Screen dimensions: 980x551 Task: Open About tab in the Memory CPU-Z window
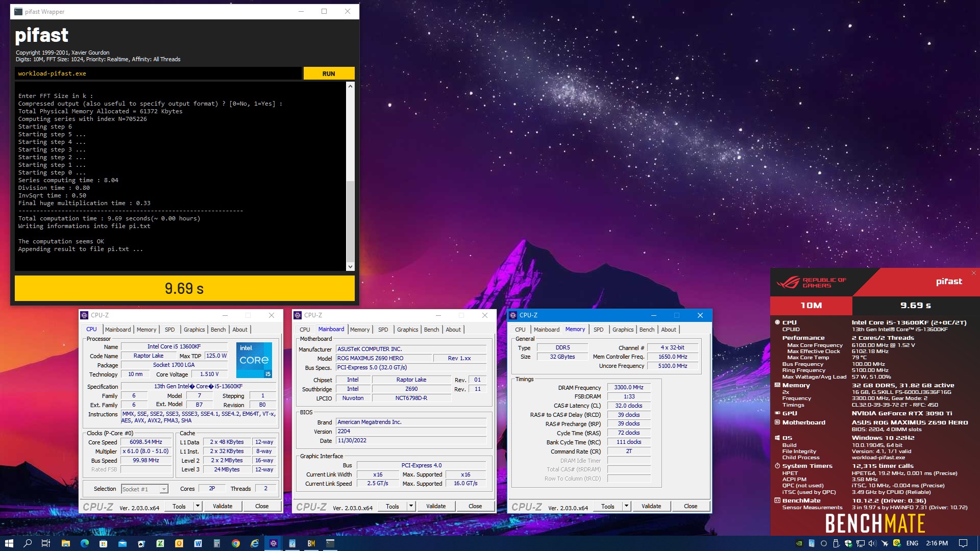tap(669, 330)
